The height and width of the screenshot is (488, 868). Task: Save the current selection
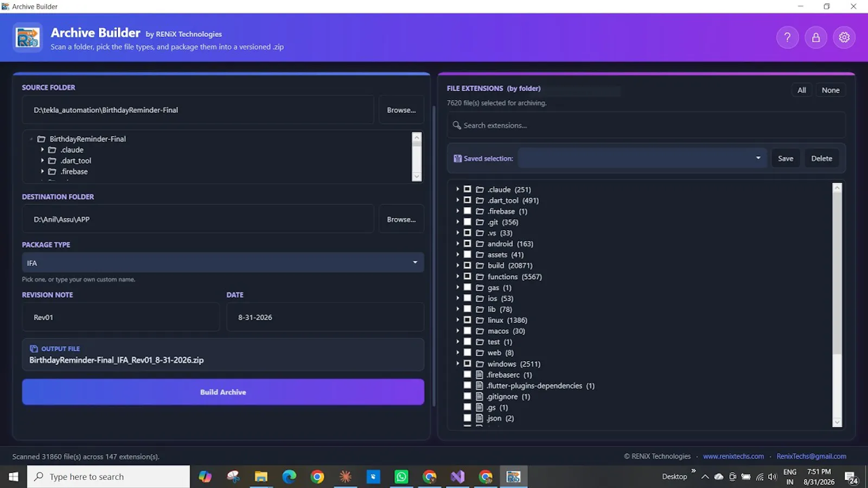pos(786,158)
